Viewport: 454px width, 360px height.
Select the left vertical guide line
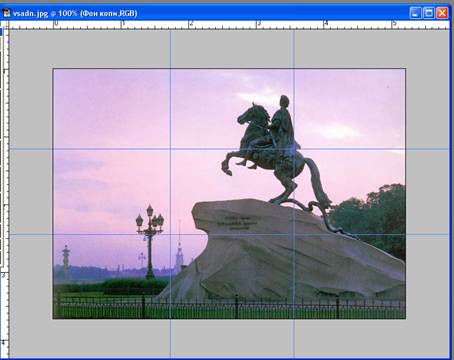[x=170, y=194]
